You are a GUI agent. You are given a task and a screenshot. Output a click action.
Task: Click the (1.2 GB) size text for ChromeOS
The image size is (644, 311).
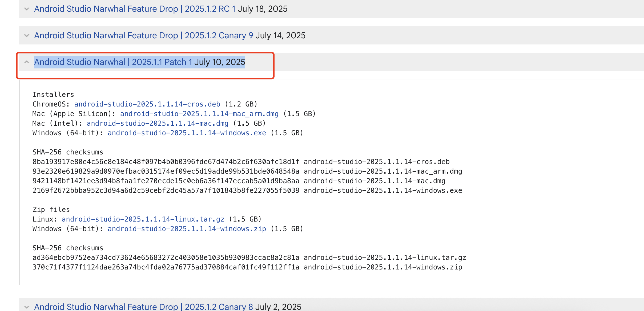tap(241, 104)
